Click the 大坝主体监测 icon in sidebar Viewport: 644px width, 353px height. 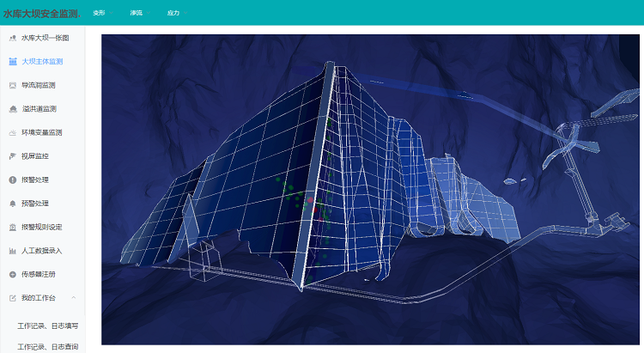tap(12, 62)
